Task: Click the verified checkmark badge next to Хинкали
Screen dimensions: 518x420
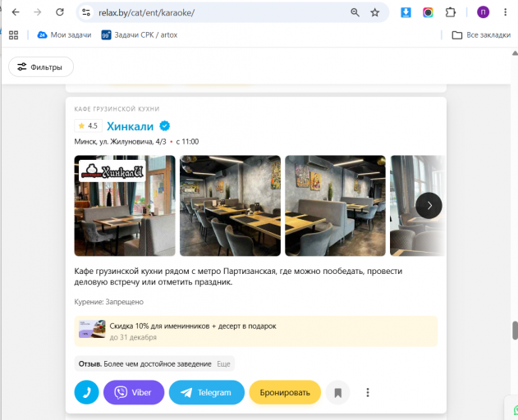Action: point(164,126)
